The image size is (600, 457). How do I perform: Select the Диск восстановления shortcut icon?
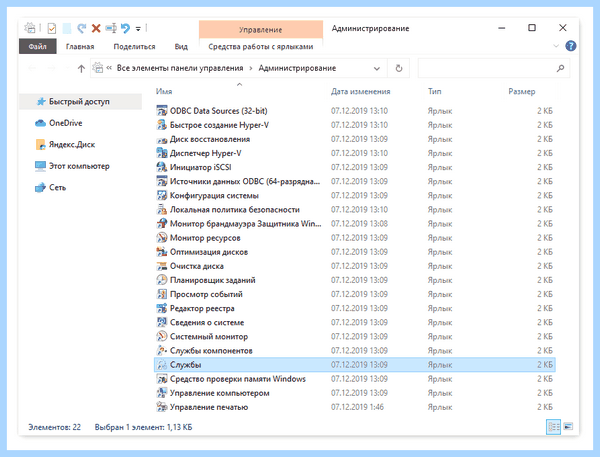point(162,139)
